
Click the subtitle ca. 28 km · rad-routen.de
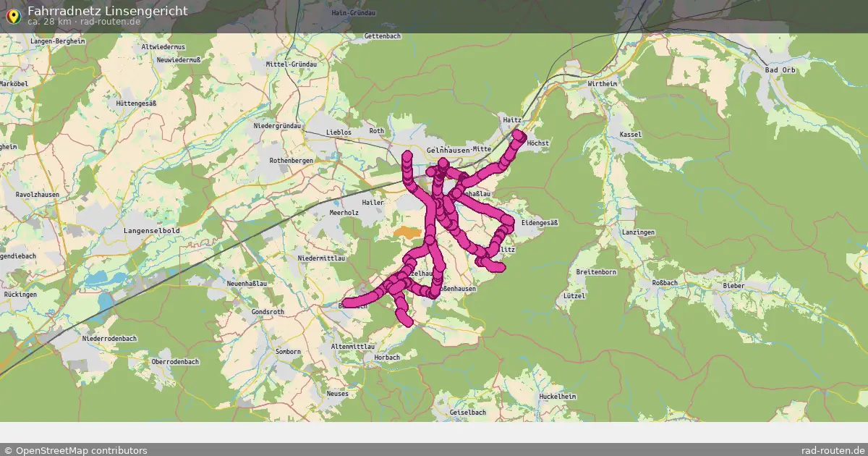pos(84,22)
